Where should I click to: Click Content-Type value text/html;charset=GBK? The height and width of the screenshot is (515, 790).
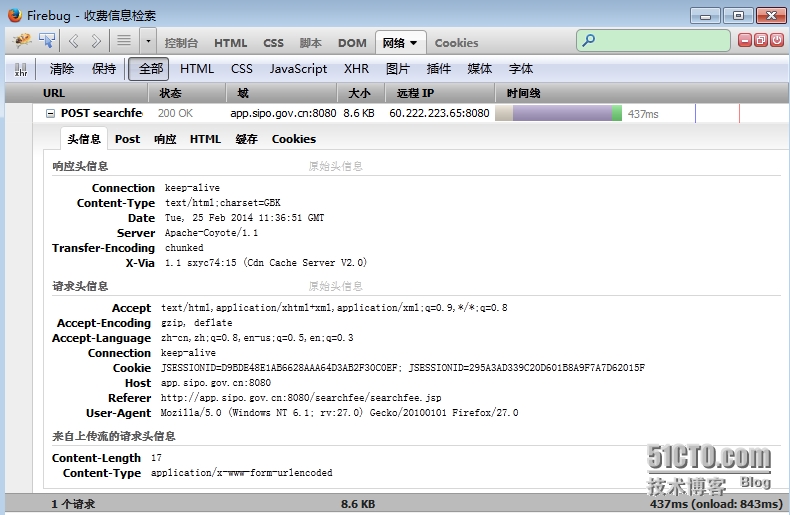pos(223,203)
